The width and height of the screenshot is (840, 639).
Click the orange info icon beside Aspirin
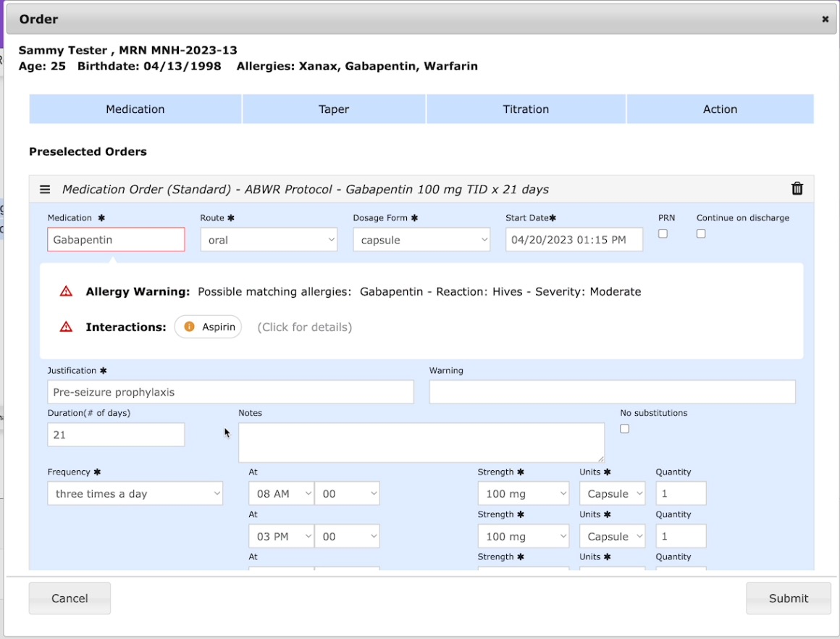[x=190, y=327]
